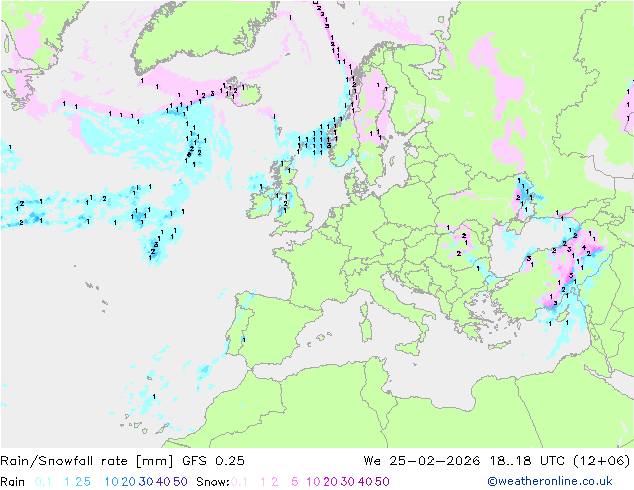Select the Rain legend value 50

pos(180,482)
